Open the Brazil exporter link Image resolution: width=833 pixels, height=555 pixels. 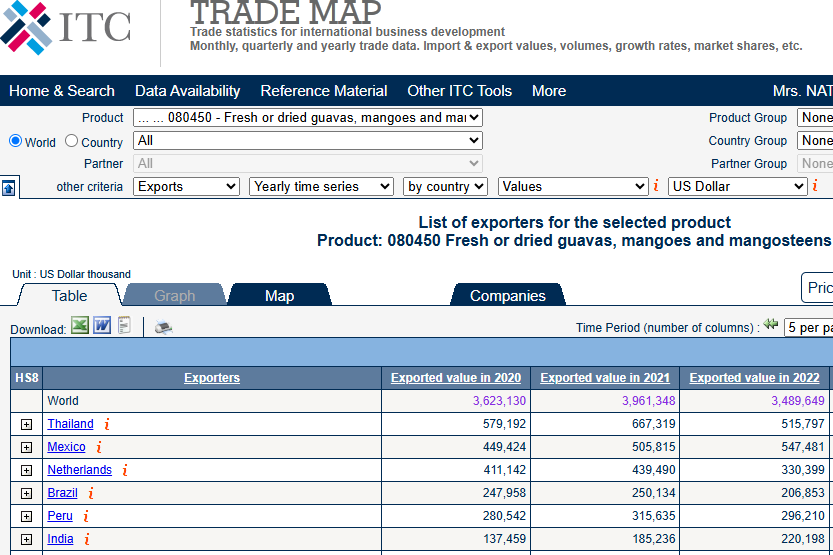click(62, 493)
